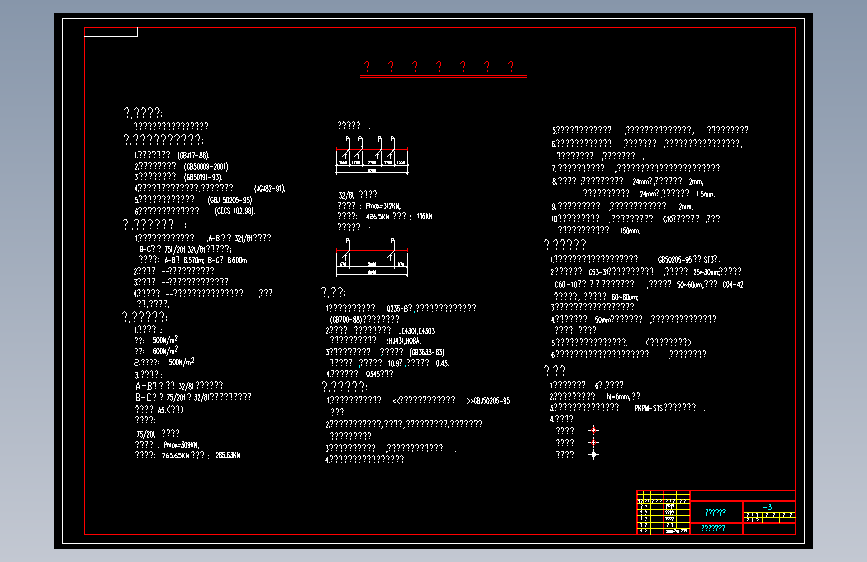Select the 60-80um thickness text
Viewport: 867px width, 562px height.
(x=624, y=298)
